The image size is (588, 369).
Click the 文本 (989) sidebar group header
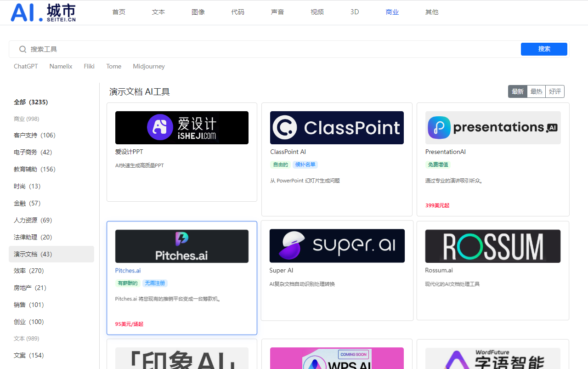pyautogui.click(x=27, y=338)
